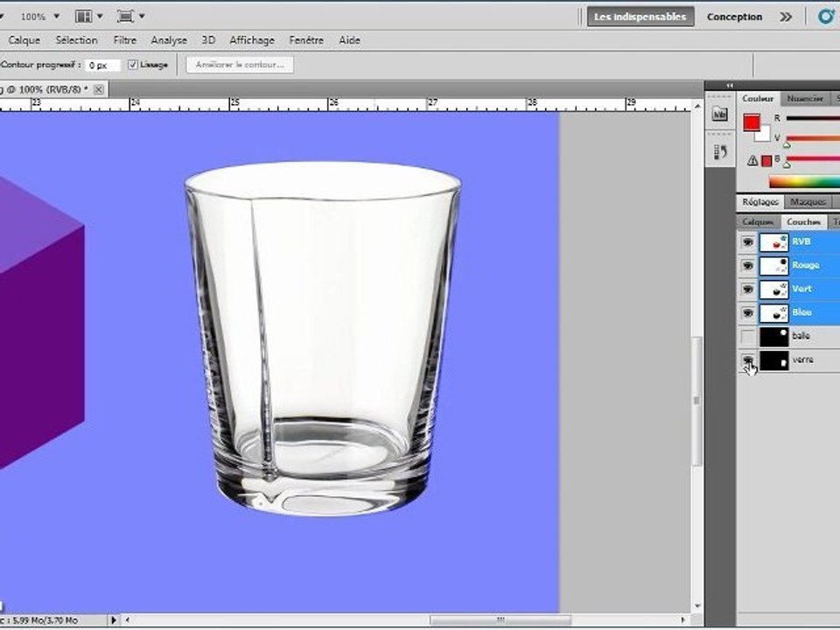Hide the Rouge channel eye
This screenshot has height=630, width=840.
click(748, 265)
